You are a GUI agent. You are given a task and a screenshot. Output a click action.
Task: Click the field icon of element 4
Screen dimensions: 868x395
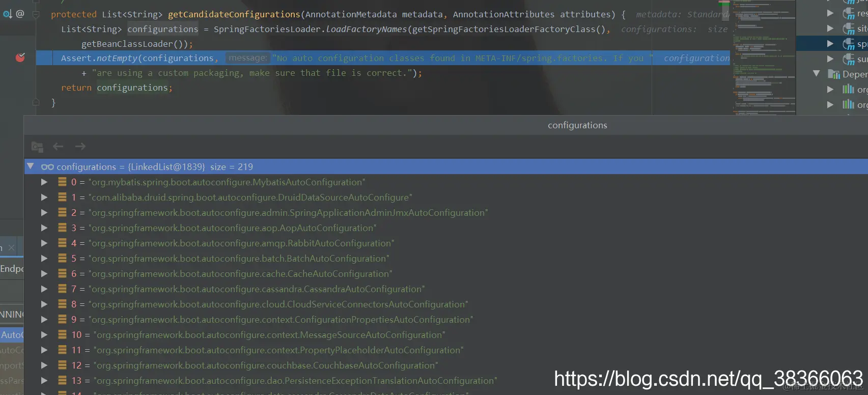point(62,243)
